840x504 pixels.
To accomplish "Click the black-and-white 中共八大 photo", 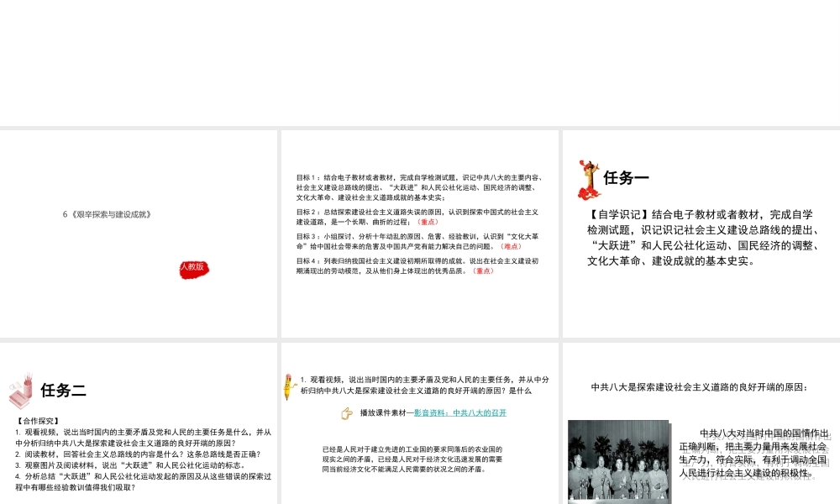I will 619,462.
